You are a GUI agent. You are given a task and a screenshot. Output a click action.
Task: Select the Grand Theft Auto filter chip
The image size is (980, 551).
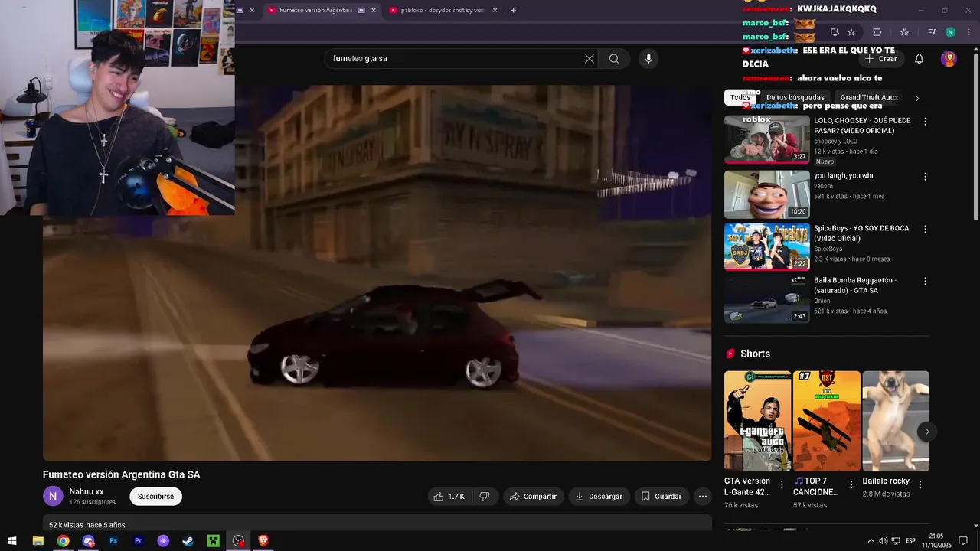(x=869, y=97)
